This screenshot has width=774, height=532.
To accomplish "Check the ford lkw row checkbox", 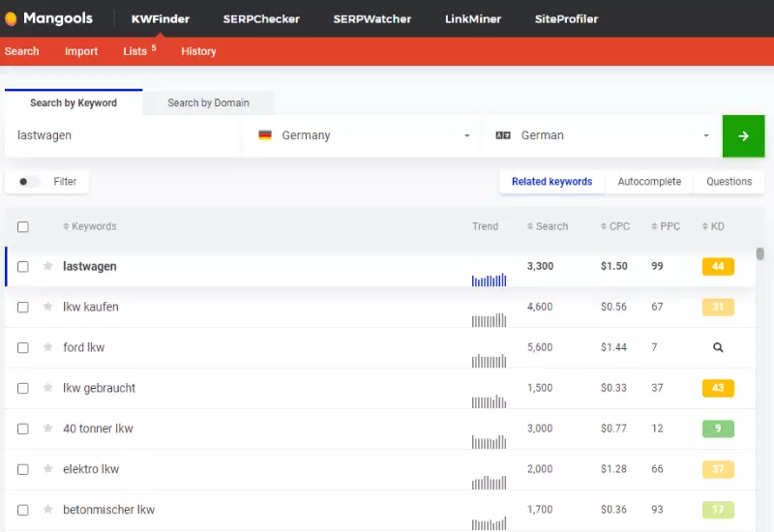I will 22,347.
